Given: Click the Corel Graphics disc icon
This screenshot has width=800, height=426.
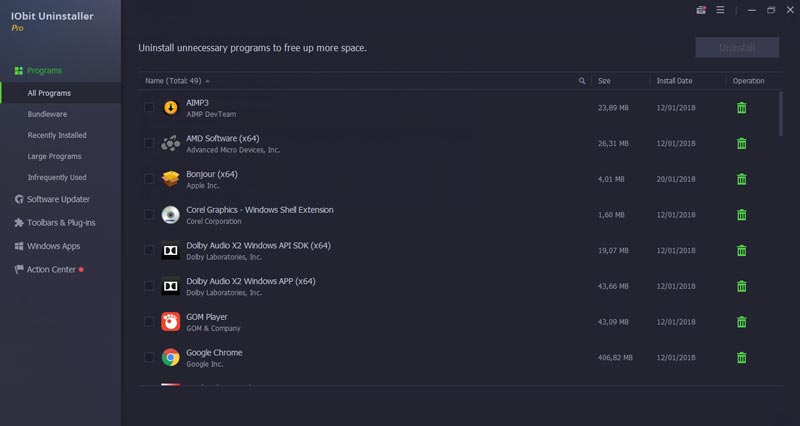Looking at the screenshot, I should pos(170,215).
